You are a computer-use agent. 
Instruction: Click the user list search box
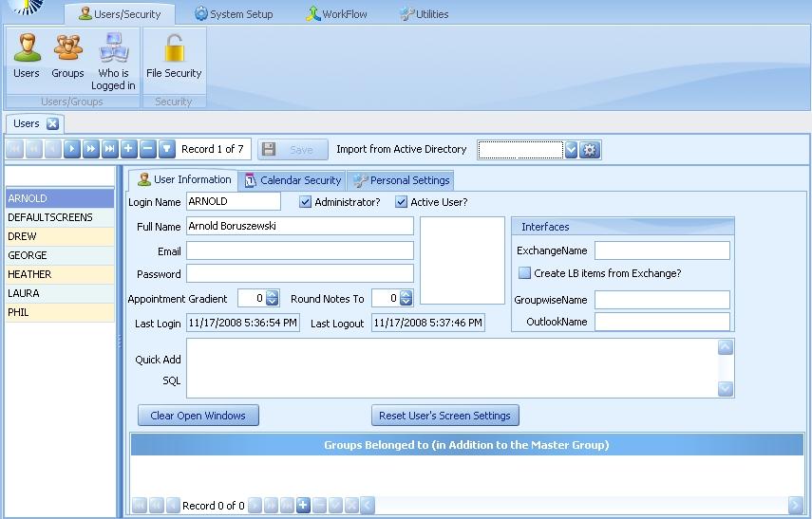click(x=60, y=176)
